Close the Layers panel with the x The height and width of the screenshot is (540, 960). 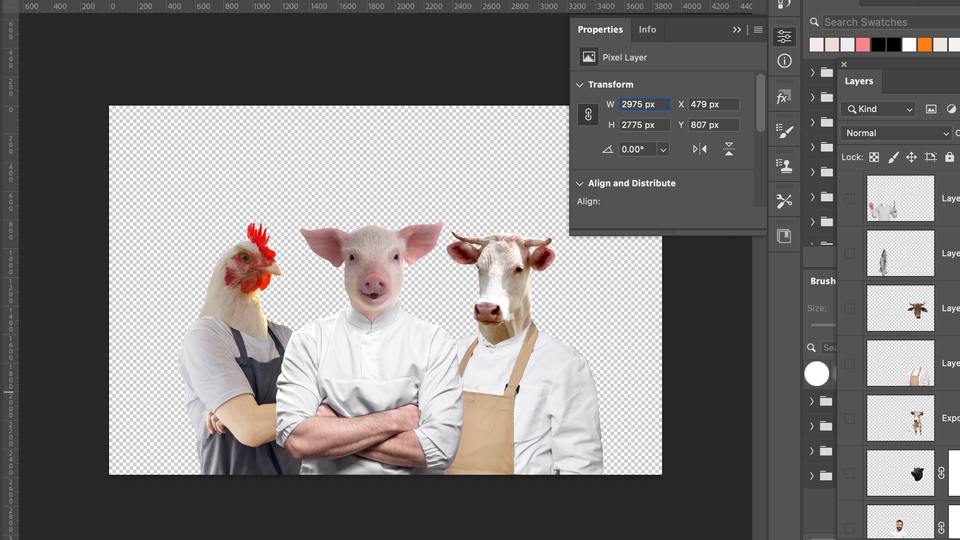tap(844, 64)
